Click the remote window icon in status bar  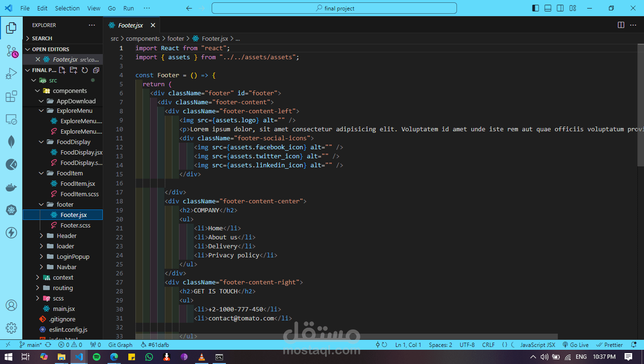(8, 345)
